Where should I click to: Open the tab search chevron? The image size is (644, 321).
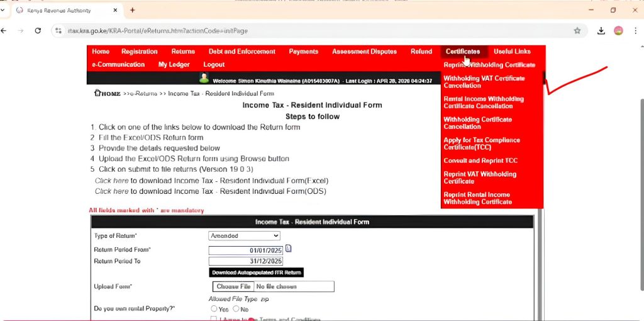click(x=3, y=10)
